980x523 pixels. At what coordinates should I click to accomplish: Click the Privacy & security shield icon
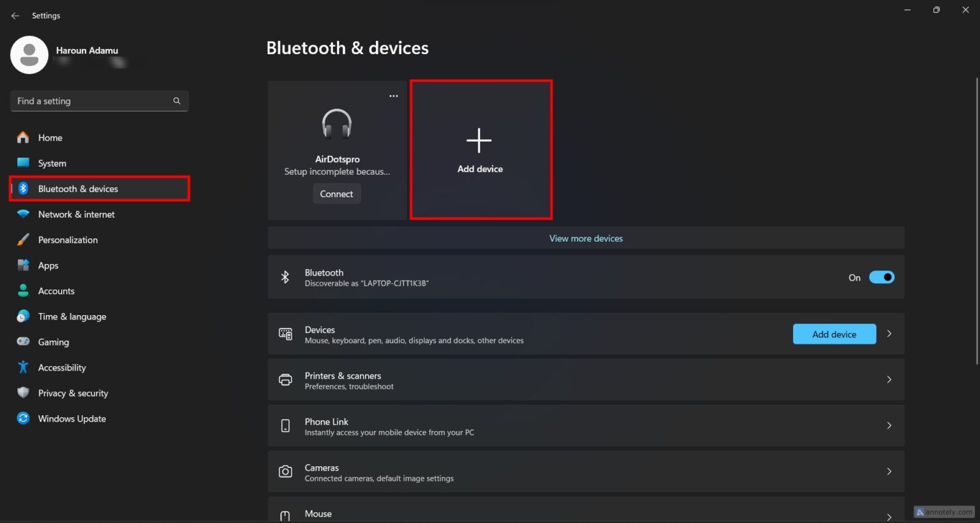coord(23,393)
